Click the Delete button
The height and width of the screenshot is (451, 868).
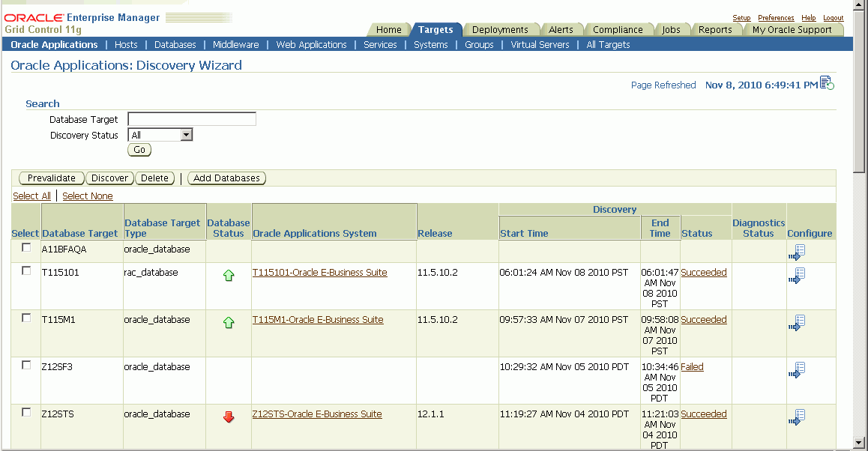pyautogui.click(x=154, y=178)
